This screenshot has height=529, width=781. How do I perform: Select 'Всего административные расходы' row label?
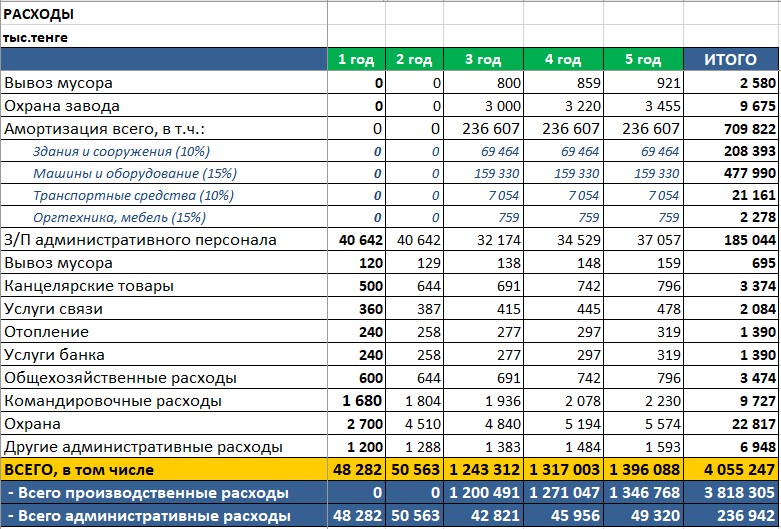(149, 516)
